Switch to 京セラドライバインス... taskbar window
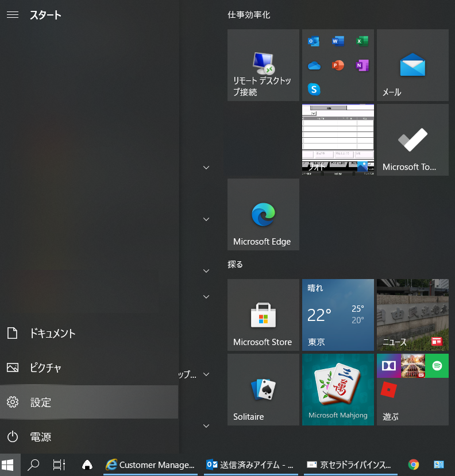 coord(350,465)
